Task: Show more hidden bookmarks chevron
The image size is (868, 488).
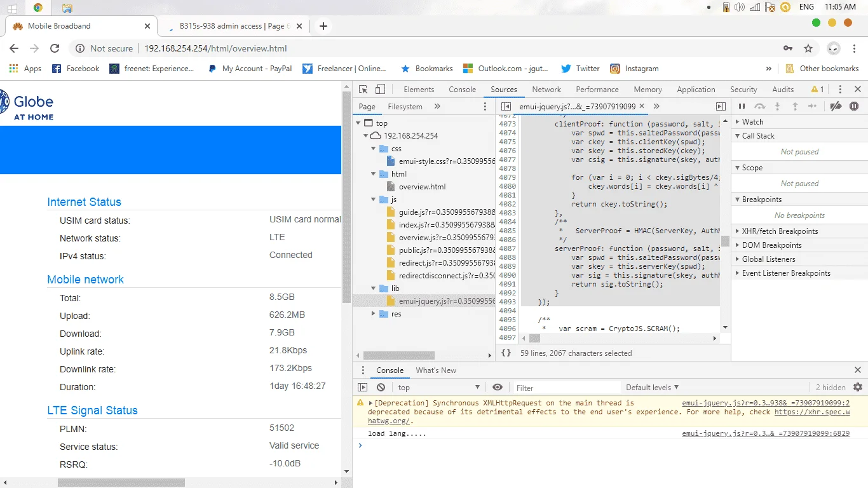Action: point(768,69)
